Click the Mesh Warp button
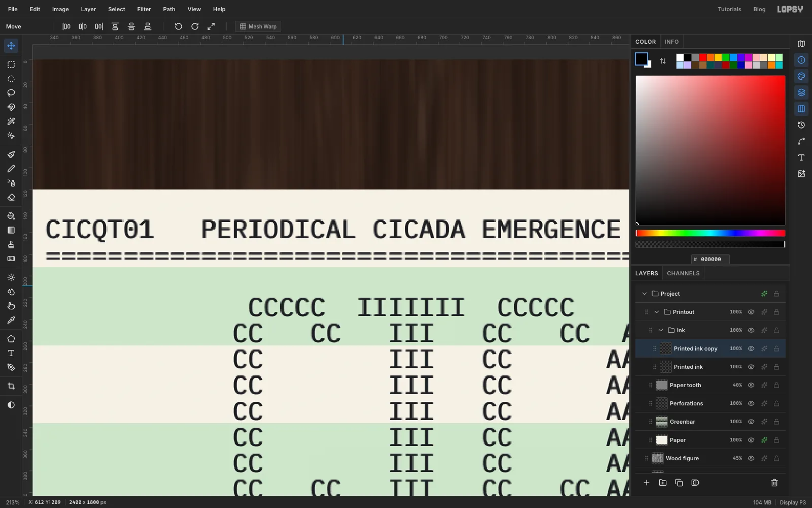The width and height of the screenshot is (812, 508). tap(258, 26)
